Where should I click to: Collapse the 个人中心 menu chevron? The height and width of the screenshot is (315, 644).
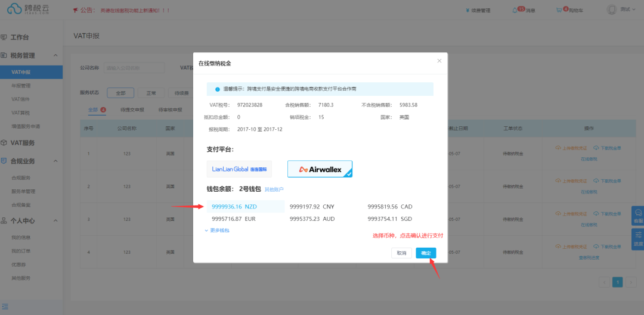(x=55, y=221)
